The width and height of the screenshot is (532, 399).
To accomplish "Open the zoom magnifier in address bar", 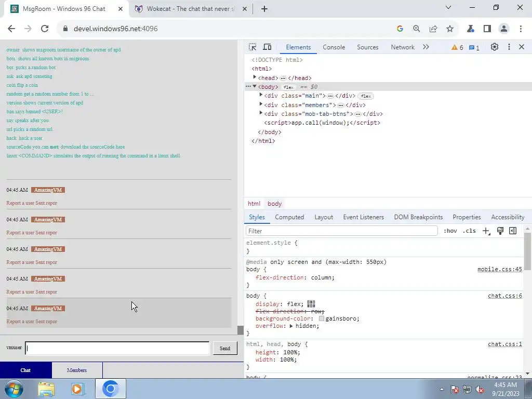I will coord(416,29).
